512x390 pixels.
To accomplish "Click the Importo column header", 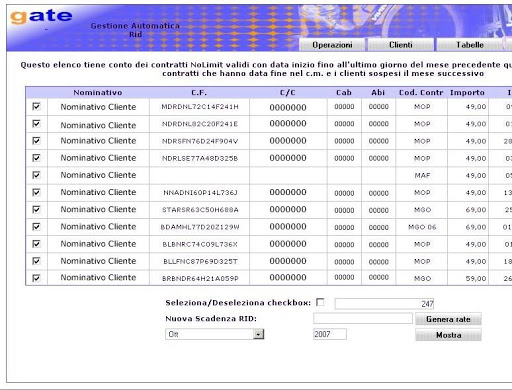I will point(467,93).
